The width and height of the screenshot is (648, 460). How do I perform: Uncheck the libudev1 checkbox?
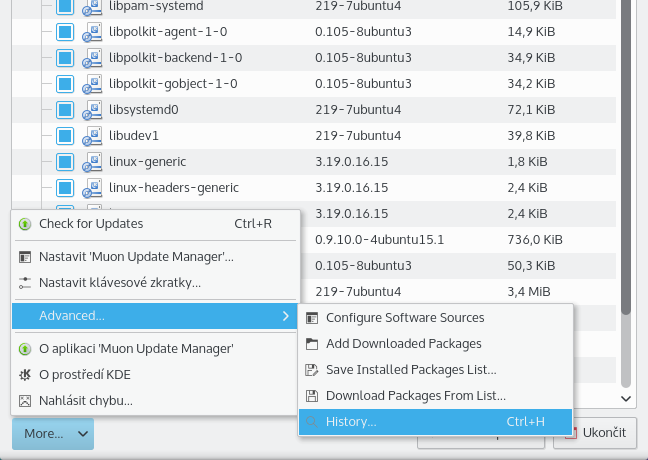(65, 136)
